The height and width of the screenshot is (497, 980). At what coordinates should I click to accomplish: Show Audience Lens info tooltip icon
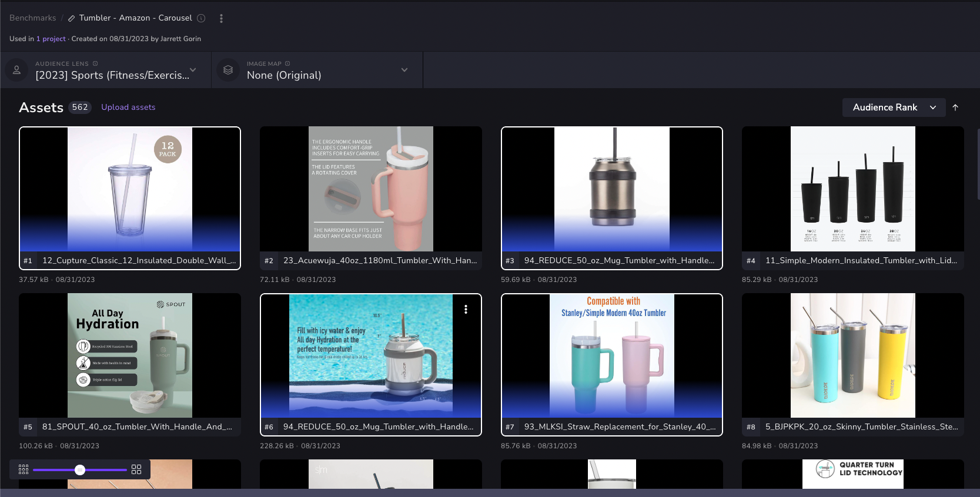(x=95, y=63)
